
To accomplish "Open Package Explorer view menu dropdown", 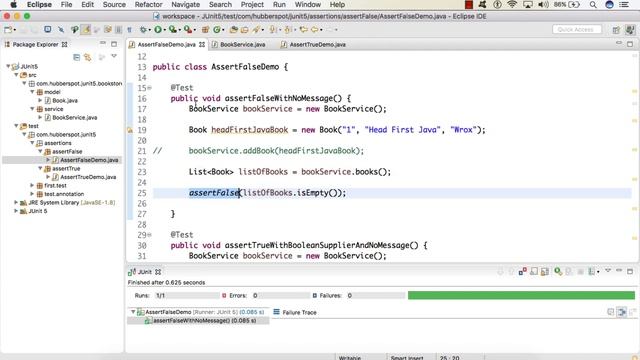I will (x=114, y=56).
